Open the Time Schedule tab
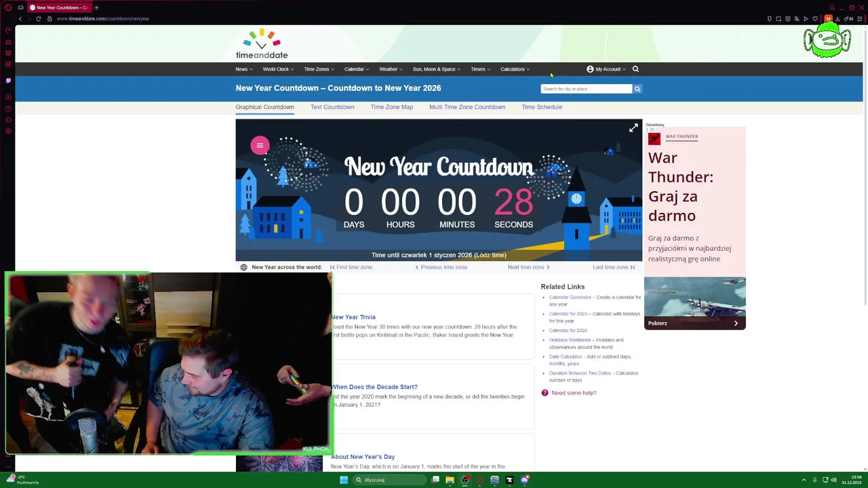The width and height of the screenshot is (868, 488). point(542,107)
